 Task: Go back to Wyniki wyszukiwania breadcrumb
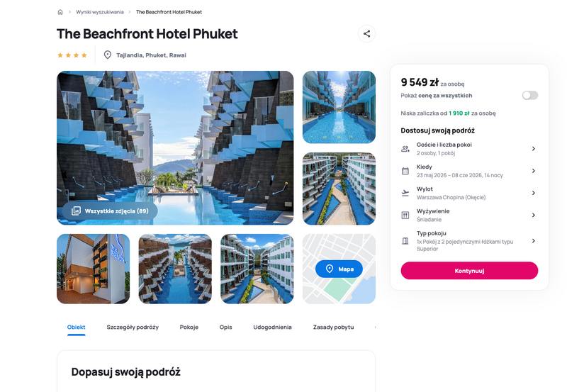(100, 12)
